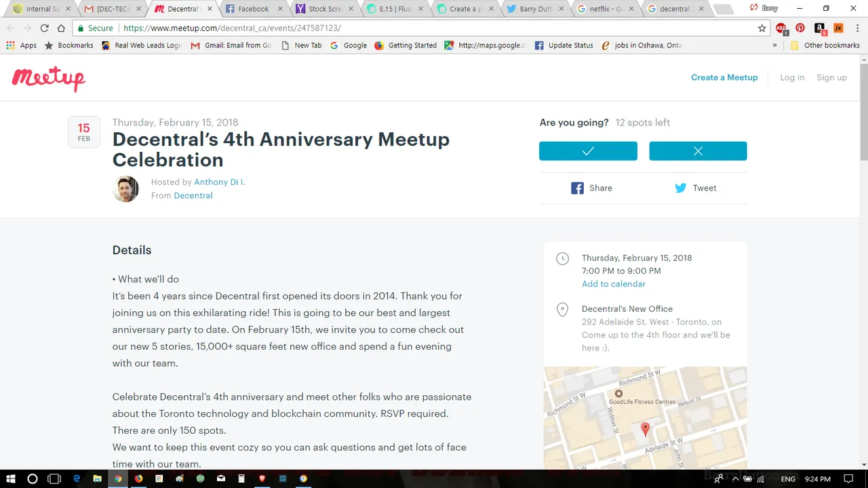Switch to the Barry Dutt Twitter tab

coord(534,9)
